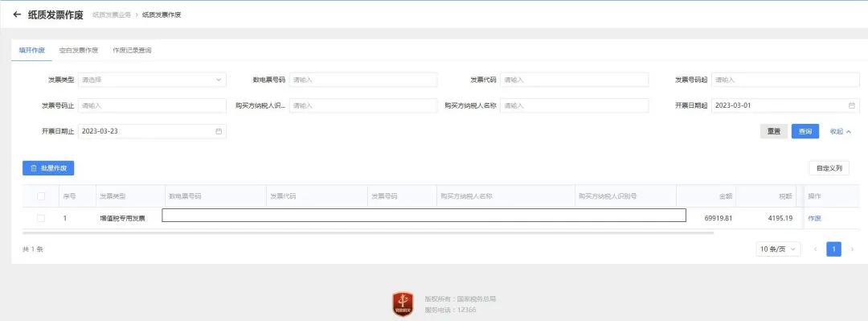
Task: Open the 10条/页 page size dropdown
Action: point(778,249)
